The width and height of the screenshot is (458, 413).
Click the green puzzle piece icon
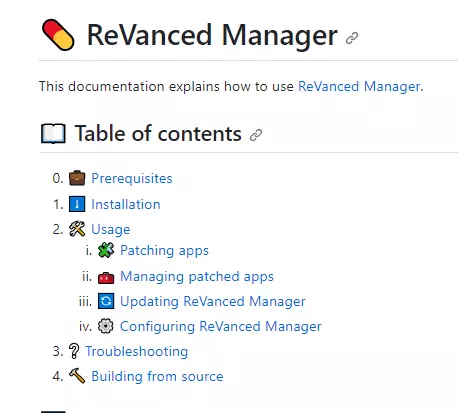click(x=106, y=250)
